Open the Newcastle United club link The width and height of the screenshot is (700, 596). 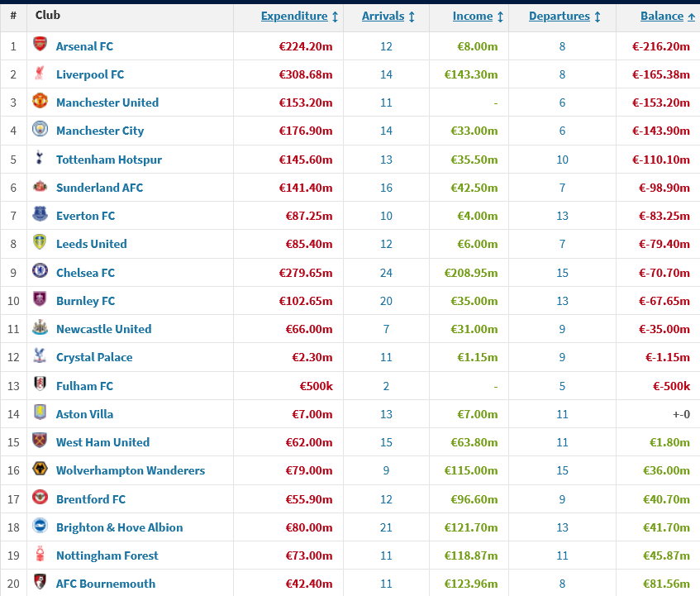[103, 329]
